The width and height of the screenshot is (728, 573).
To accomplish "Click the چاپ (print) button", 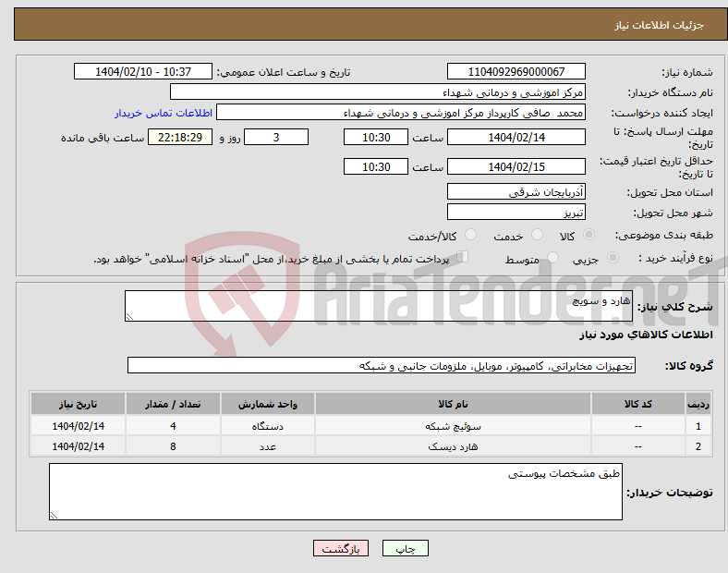I will click(405, 548).
